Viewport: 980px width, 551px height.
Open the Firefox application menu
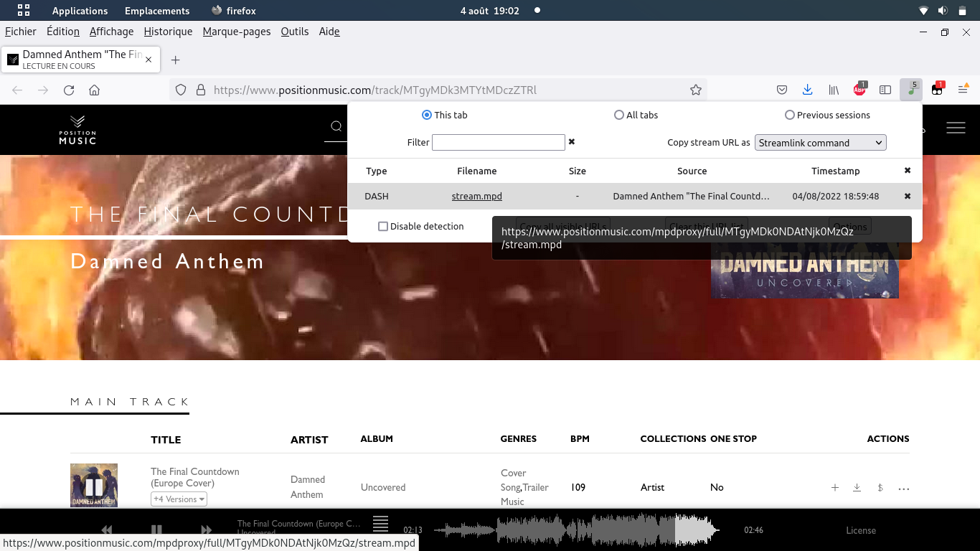coord(963,90)
